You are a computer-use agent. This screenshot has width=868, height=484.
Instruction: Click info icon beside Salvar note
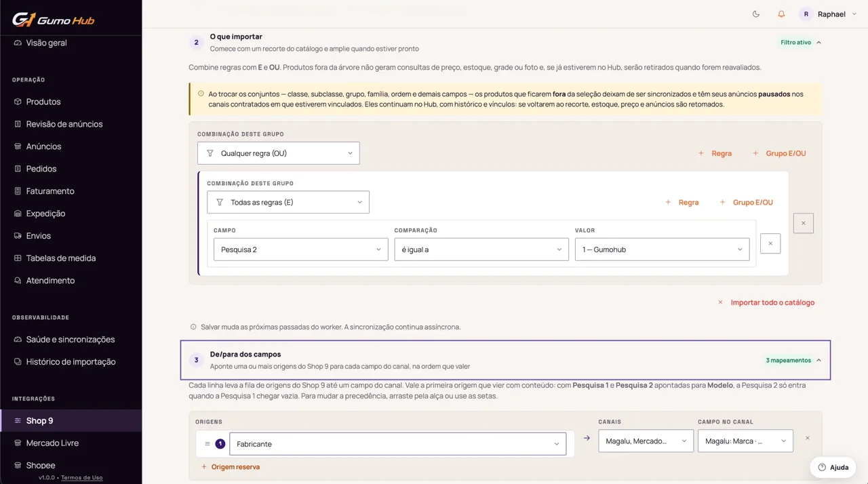point(193,327)
